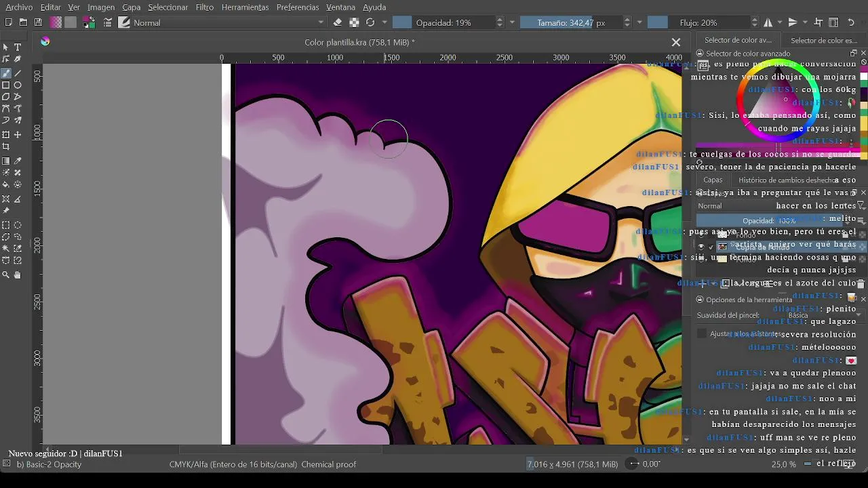Open the workspace chooser in the toolbar
868x488 pixels.
coord(834,22)
